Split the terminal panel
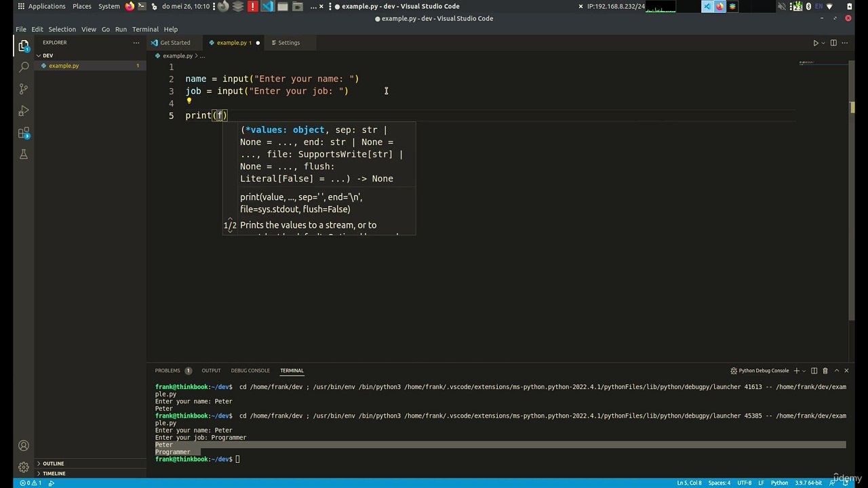Screen dimensions: 868x488 click(814, 371)
